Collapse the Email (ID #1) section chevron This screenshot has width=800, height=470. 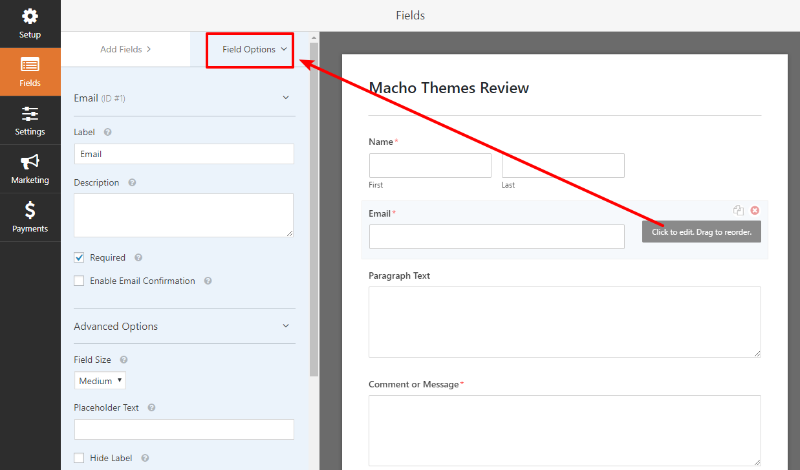click(286, 97)
